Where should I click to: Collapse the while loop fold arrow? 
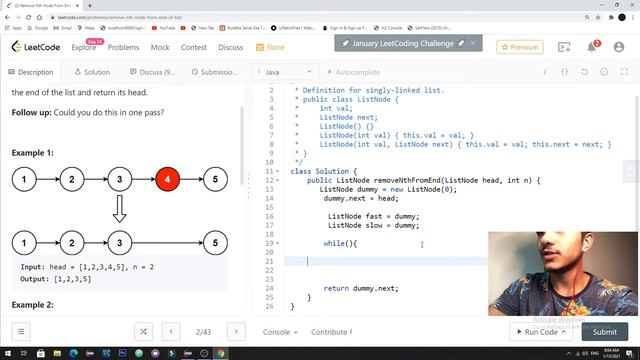click(278, 243)
